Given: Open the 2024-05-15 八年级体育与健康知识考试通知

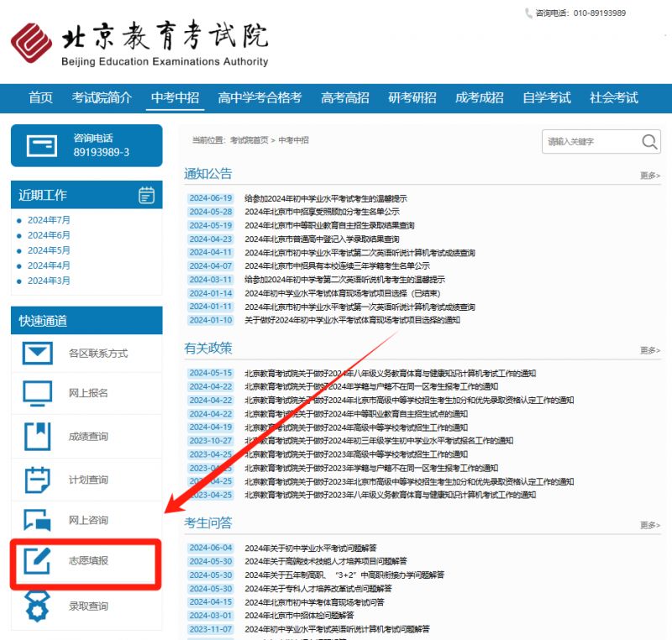Looking at the screenshot, I should 391,374.
